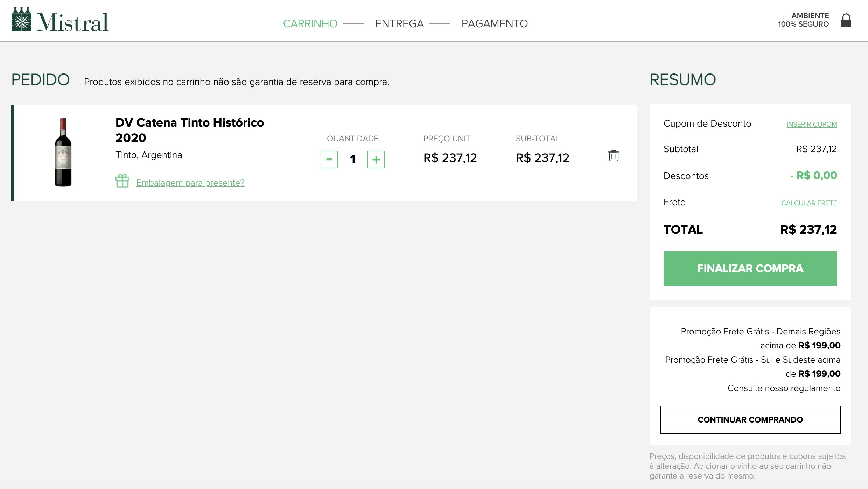The width and height of the screenshot is (868, 489).
Task: Open the Carrinho checkout step
Action: [x=310, y=23]
